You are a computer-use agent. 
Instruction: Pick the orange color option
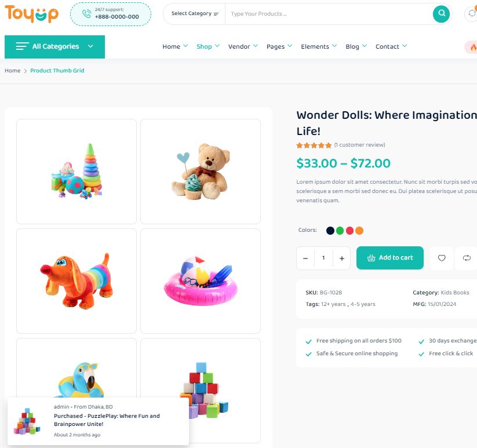[359, 231]
